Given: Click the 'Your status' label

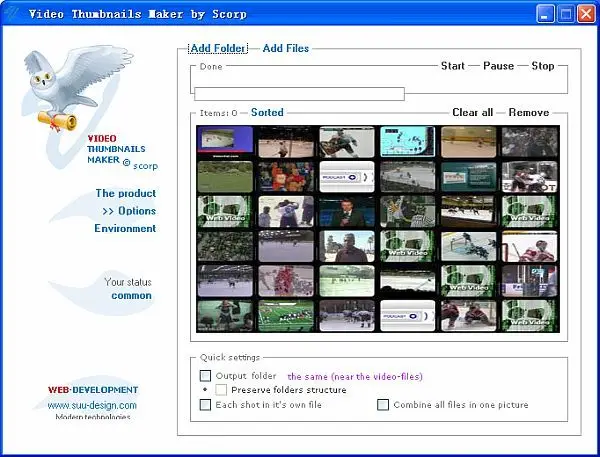Looking at the screenshot, I should (128, 282).
